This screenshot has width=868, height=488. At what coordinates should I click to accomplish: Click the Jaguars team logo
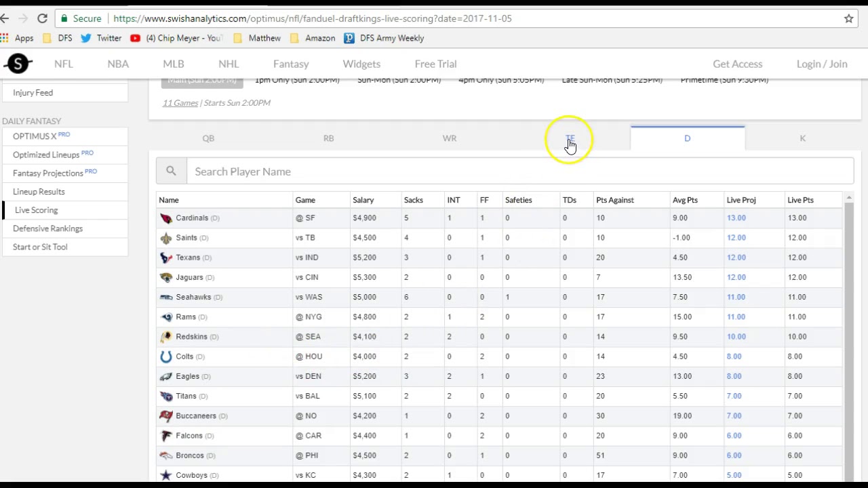pos(166,277)
